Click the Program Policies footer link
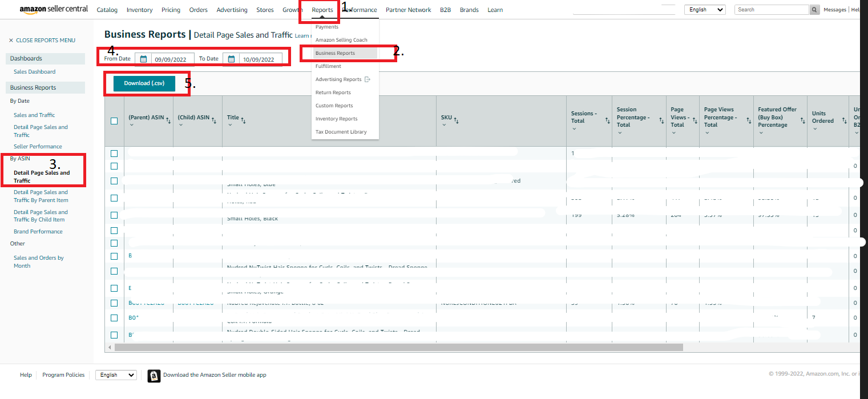Image resolution: width=868 pixels, height=399 pixels. tap(63, 375)
